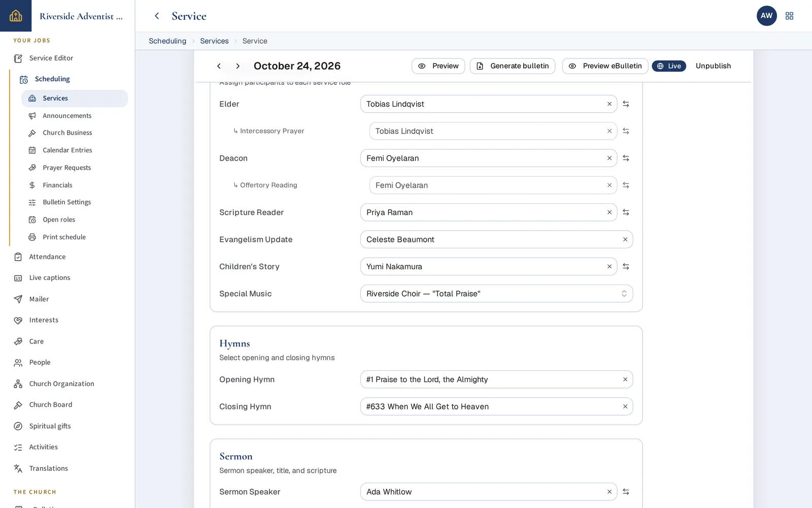Image resolution: width=812 pixels, height=508 pixels.
Task: Clear Priya Raman from Scripture Reader
Action: point(609,212)
